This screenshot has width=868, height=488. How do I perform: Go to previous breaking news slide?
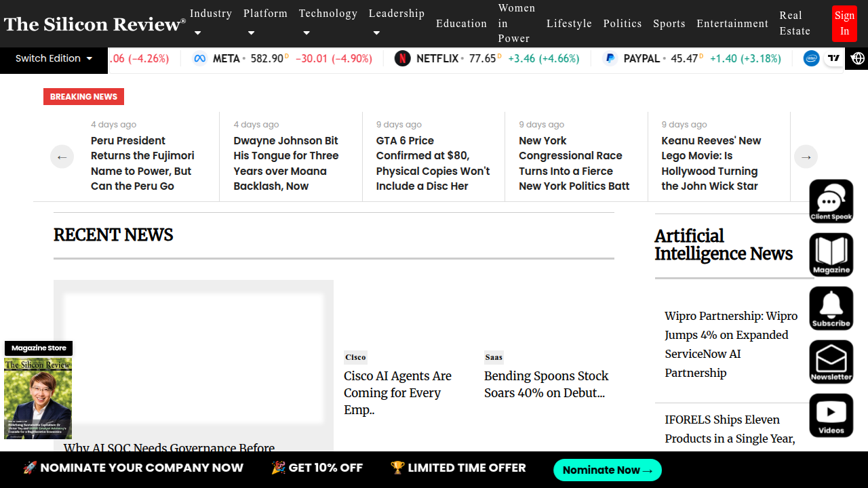[62, 157]
